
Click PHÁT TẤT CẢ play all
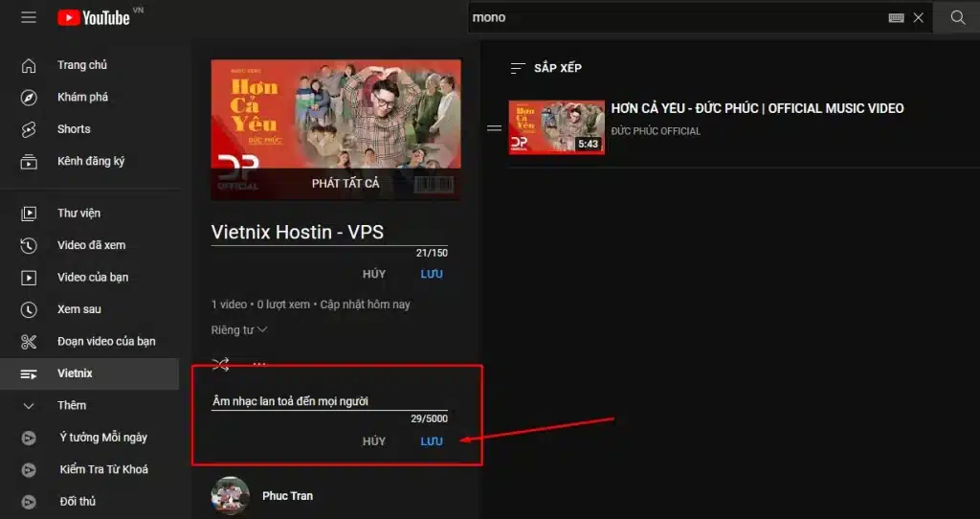345,183
